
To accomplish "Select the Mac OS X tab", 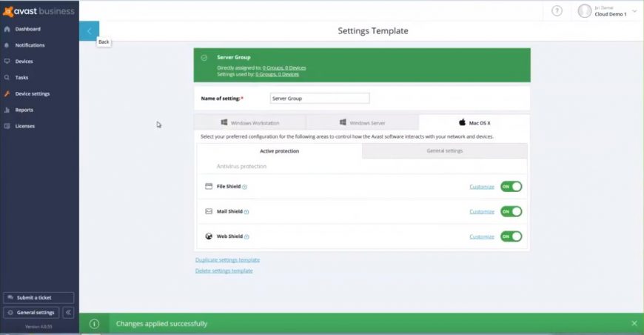I will tap(474, 122).
